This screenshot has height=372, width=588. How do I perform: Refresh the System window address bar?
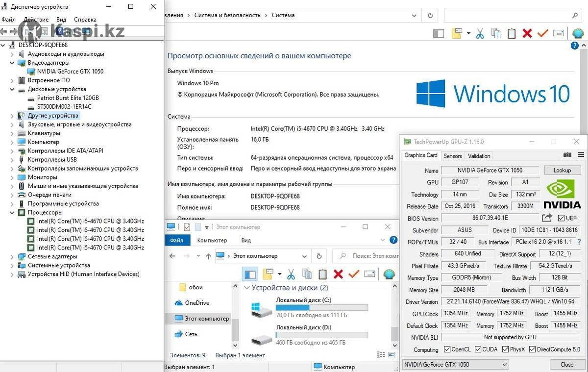(x=430, y=15)
